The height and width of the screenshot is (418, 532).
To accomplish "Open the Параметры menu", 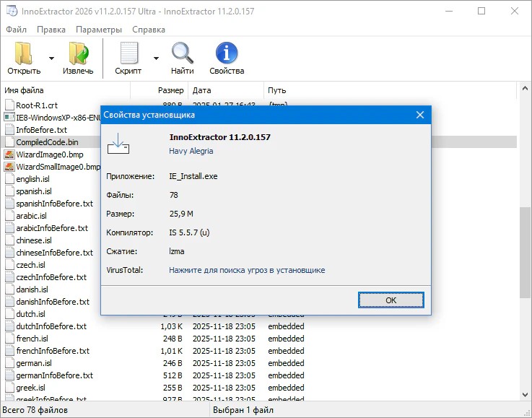I will 99,30.
